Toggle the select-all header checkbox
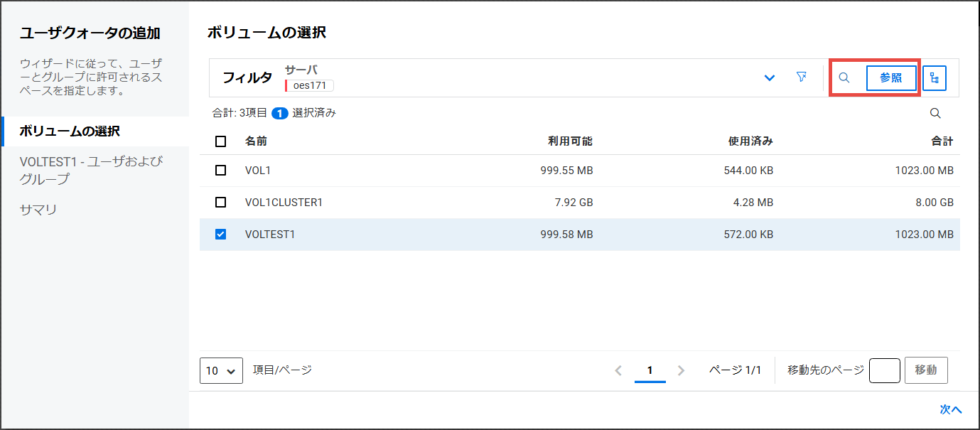 pyautogui.click(x=220, y=141)
